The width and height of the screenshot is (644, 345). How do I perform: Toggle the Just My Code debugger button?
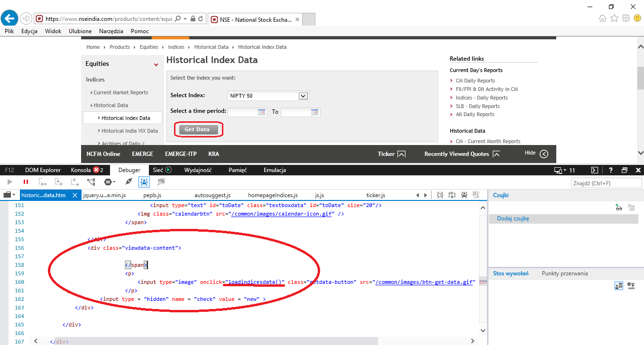tap(144, 182)
